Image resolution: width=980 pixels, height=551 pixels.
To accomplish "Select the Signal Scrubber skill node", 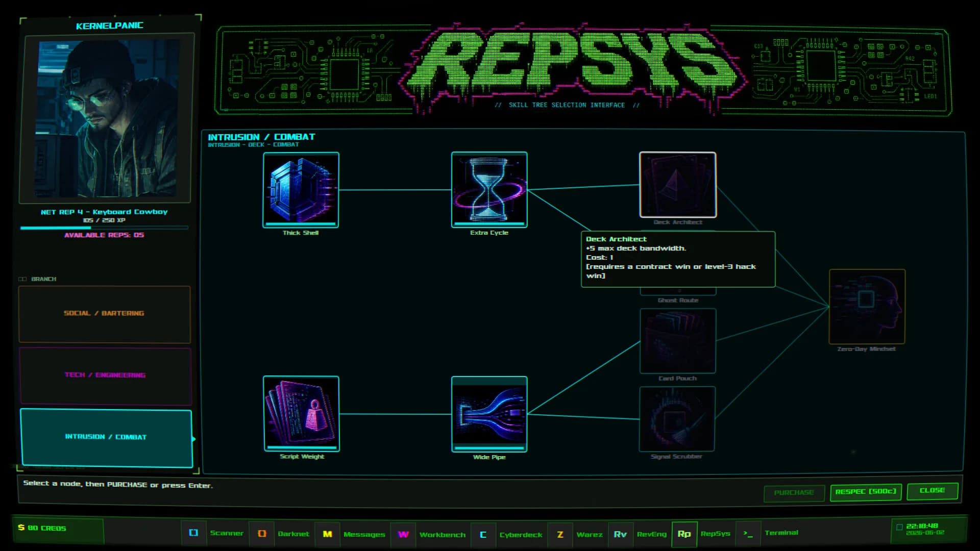I will point(677,419).
